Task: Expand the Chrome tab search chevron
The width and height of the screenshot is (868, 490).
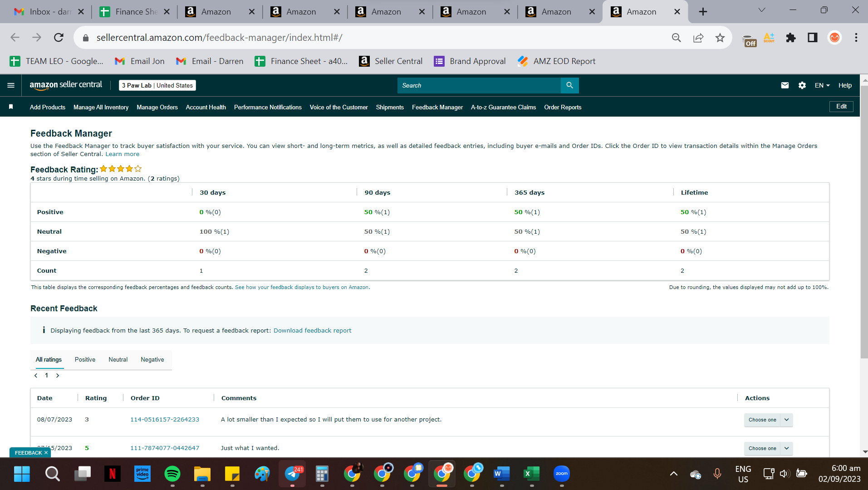Action: [762, 10]
